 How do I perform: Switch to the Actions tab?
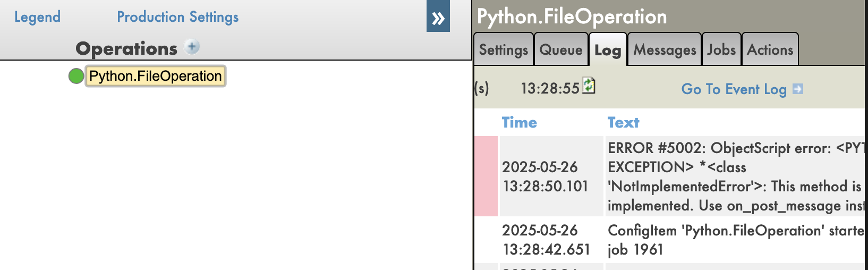click(770, 50)
